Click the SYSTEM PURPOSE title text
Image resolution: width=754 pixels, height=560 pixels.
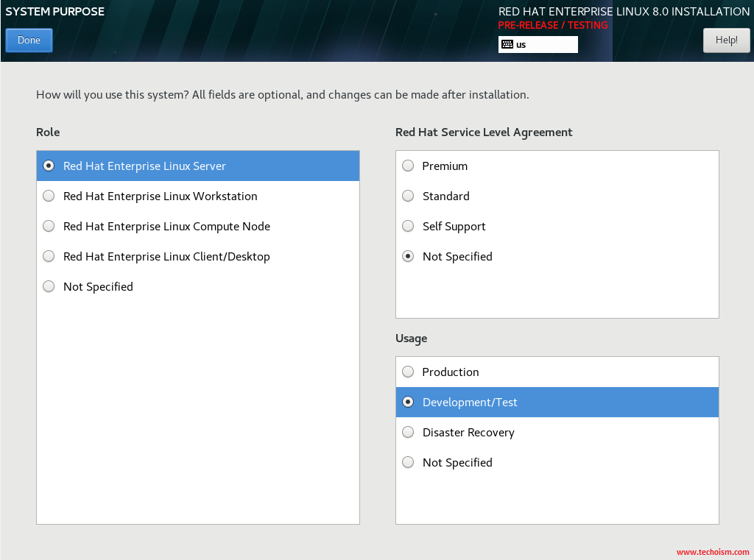click(54, 12)
